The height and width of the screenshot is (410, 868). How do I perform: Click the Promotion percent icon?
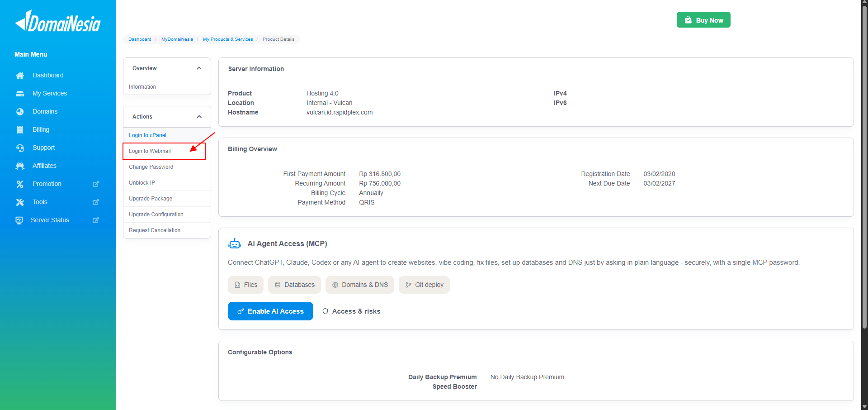20,184
